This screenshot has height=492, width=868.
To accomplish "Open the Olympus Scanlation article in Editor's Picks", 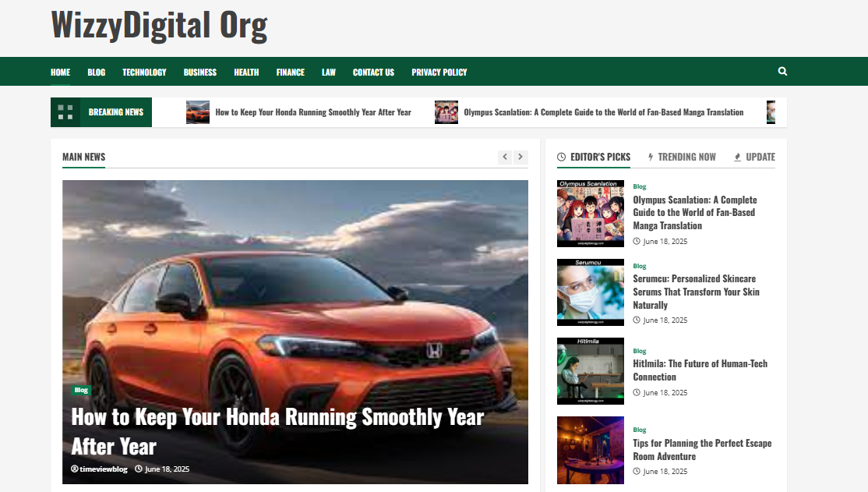I will pos(695,213).
